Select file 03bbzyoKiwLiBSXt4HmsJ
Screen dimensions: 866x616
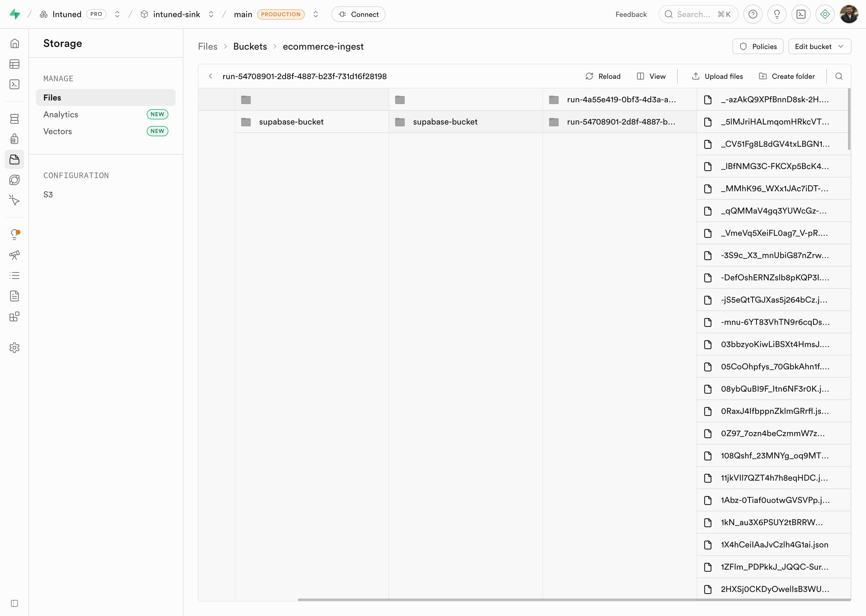773,344
